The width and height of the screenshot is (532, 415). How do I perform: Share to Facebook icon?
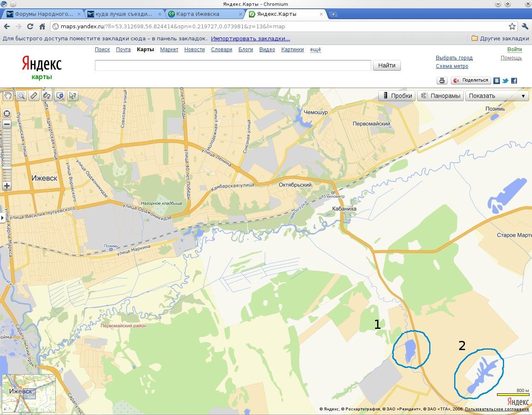tap(514, 81)
